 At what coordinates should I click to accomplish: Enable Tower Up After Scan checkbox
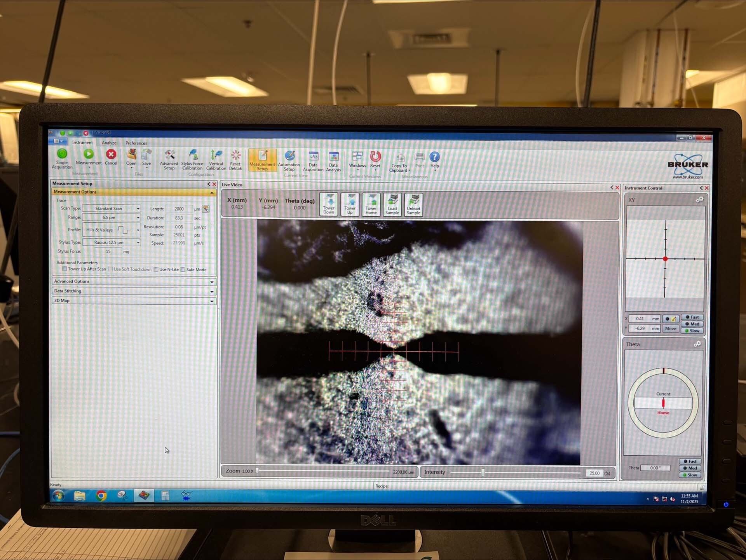(x=65, y=269)
